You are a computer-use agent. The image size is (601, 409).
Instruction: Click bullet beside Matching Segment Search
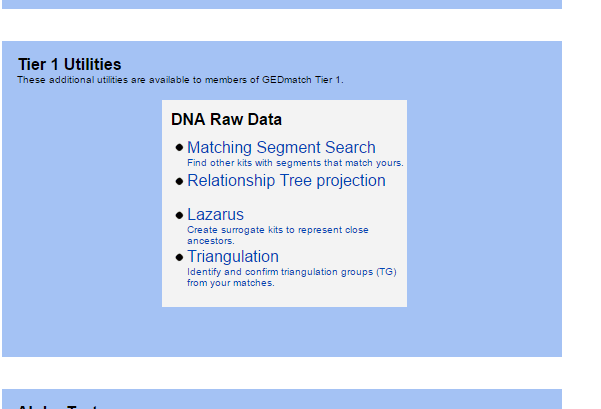pyautogui.click(x=179, y=148)
